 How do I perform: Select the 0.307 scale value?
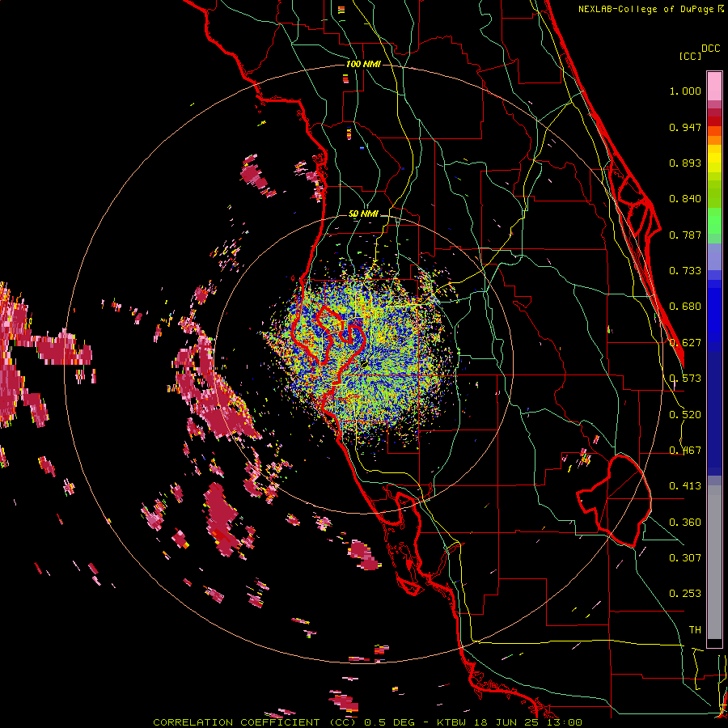pos(685,558)
